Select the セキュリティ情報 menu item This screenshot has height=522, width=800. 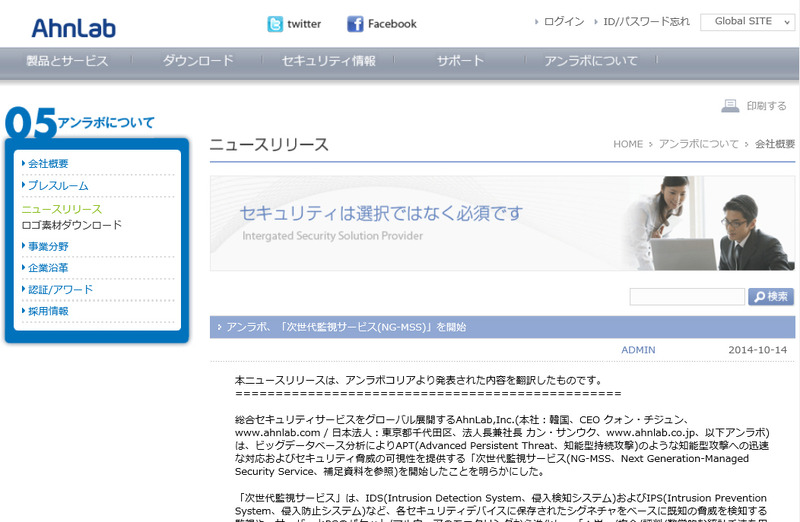329,61
